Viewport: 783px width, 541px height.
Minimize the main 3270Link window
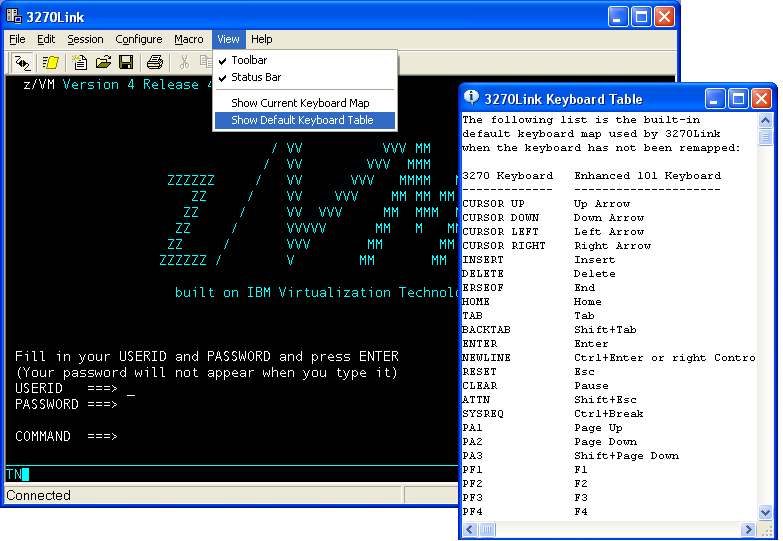click(618, 16)
